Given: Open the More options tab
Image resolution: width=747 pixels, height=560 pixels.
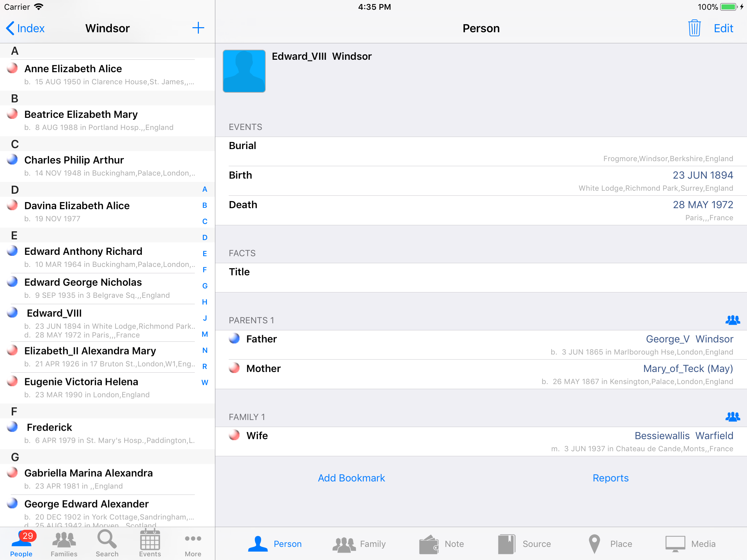Looking at the screenshot, I should coord(193,544).
